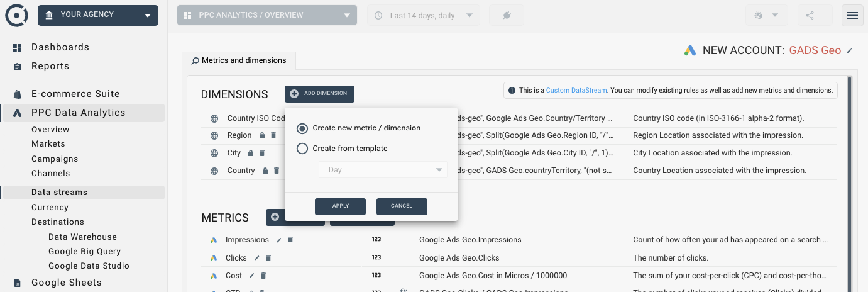Viewport: 868px width, 292px height.
Task: Click the lock icon for City
Action: (x=250, y=153)
